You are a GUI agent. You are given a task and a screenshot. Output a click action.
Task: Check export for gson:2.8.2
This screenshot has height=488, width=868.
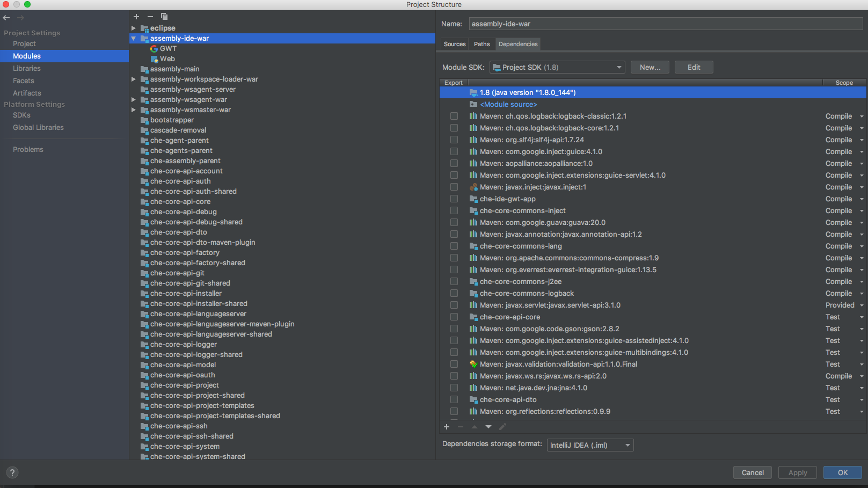click(454, 329)
